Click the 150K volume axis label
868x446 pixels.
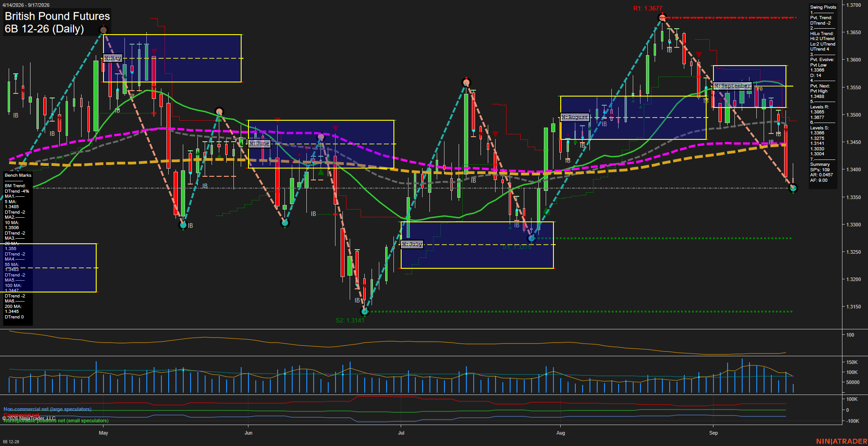(852, 363)
